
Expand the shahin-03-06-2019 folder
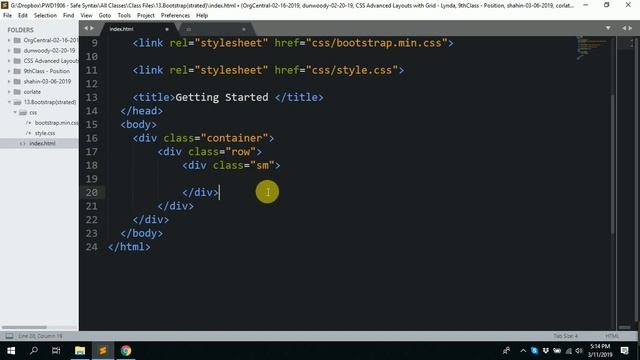[x=9, y=81]
